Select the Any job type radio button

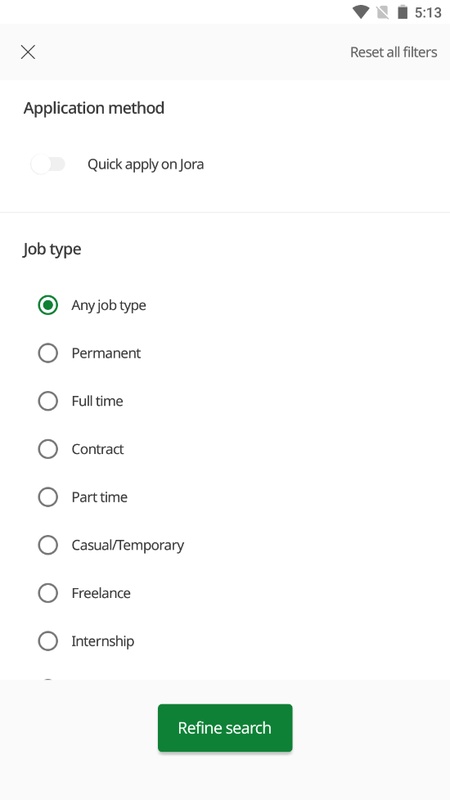[48, 305]
